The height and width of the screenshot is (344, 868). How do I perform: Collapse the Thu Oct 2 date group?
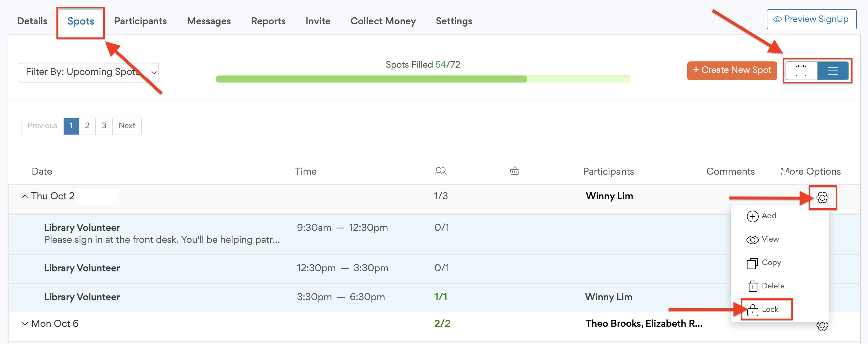pos(25,196)
